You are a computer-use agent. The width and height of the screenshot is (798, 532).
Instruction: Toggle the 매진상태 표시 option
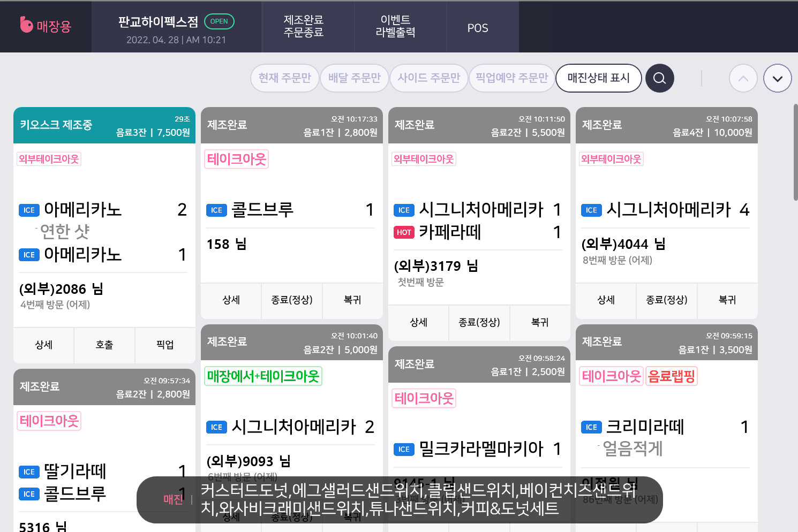tap(598, 78)
